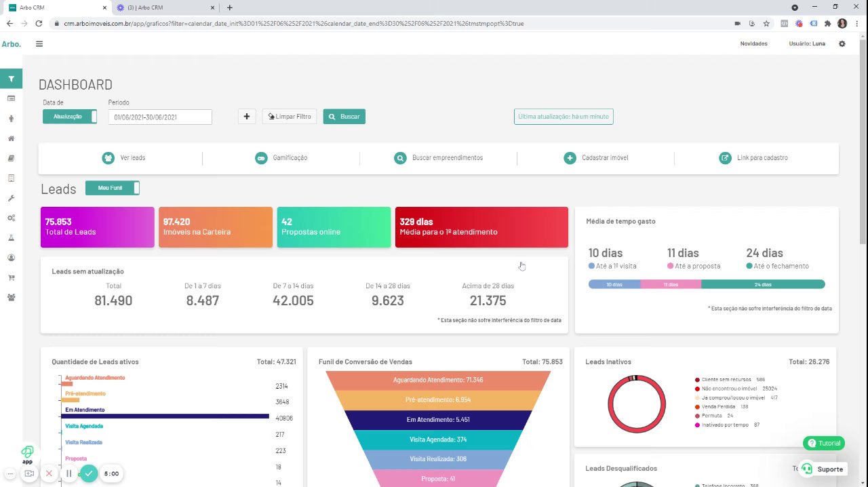This screenshot has height=487, width=868.
Task: Click the Período date range field
Action: point(160,117)
